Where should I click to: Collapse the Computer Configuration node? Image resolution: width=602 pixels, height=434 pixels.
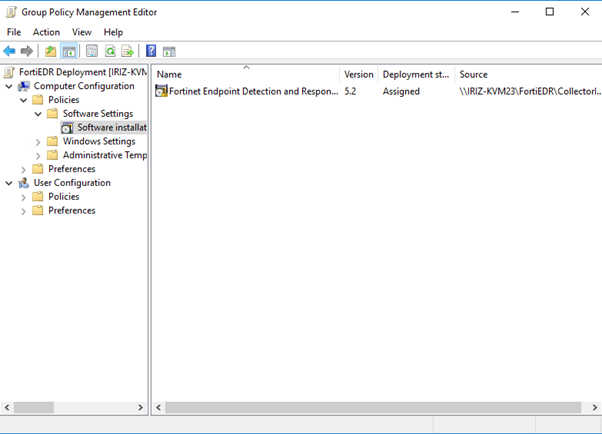point(9,86)
